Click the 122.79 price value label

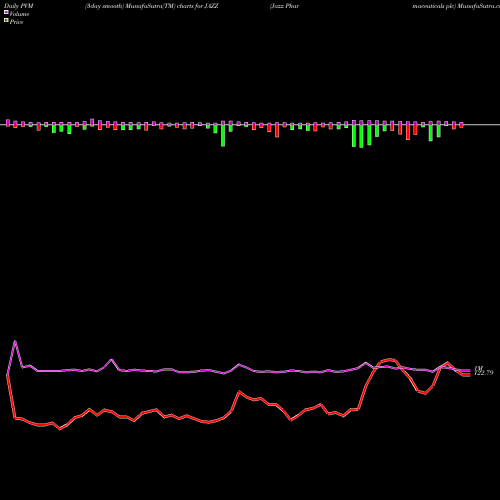[x=483, y=373]
